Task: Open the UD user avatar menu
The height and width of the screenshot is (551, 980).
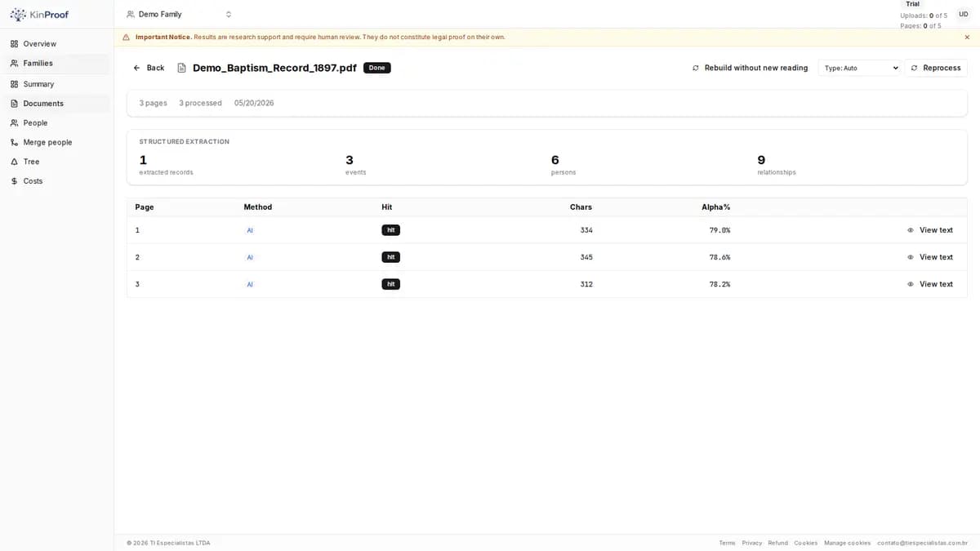Action: click(x=964, y=15)
